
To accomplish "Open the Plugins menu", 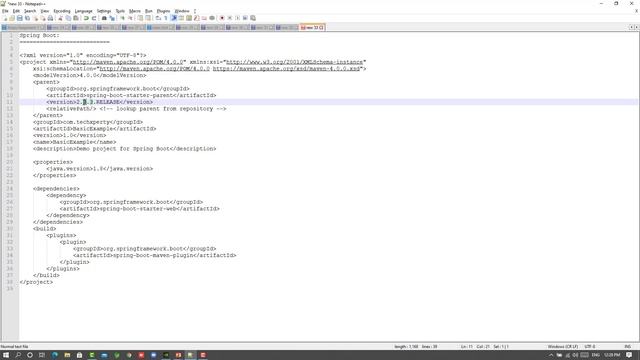I will pos(163,11).
